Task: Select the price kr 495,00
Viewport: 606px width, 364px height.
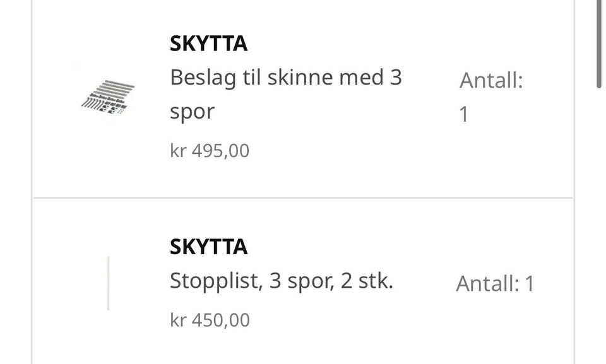Action: click(x=210, y=151)
